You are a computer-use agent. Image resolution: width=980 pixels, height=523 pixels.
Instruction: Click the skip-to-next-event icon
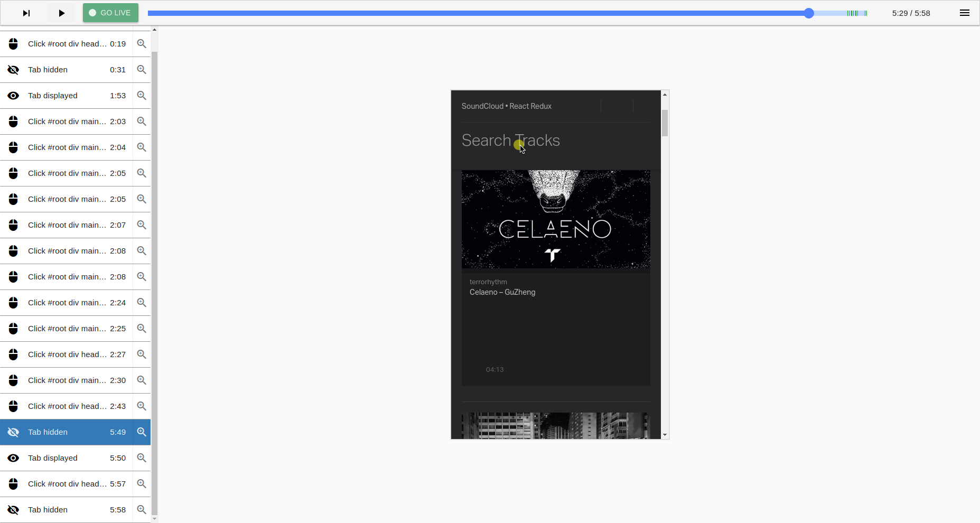(26, 13)
